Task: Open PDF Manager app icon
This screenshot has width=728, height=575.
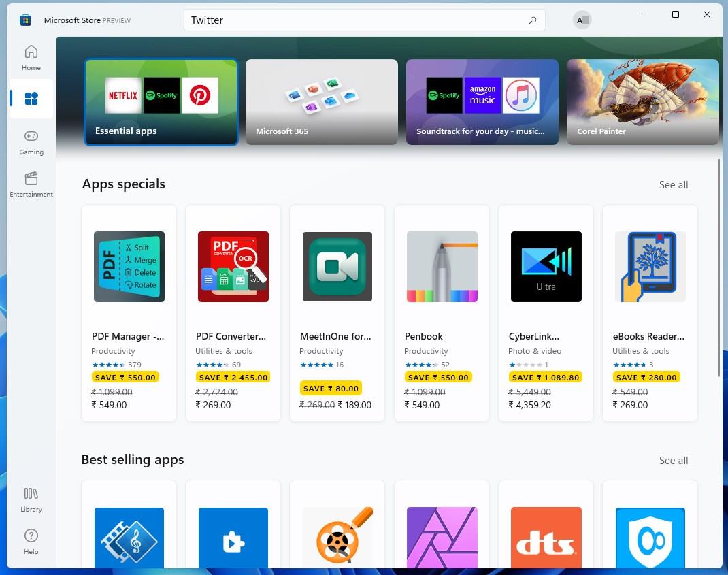Action: (129, 267)
